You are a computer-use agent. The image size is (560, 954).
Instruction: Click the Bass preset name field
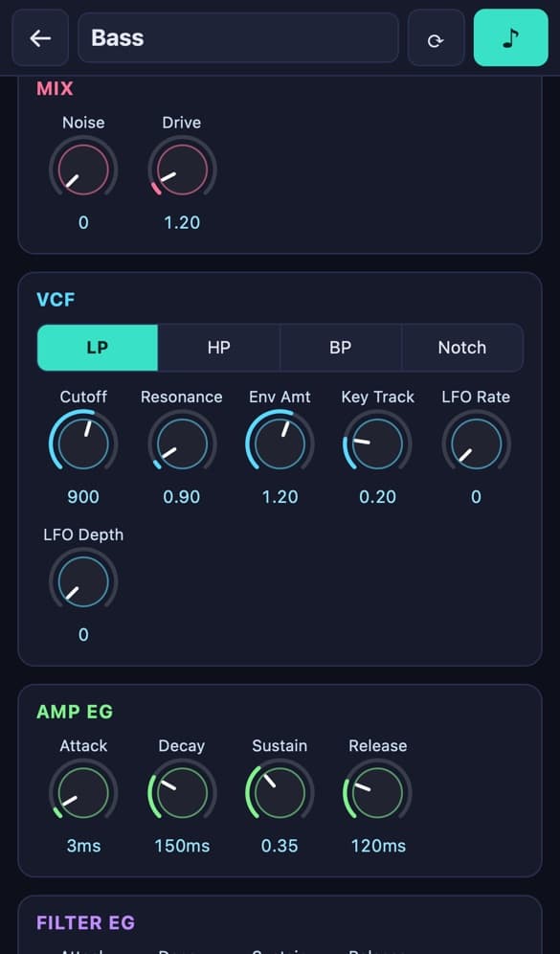point(238,37)
